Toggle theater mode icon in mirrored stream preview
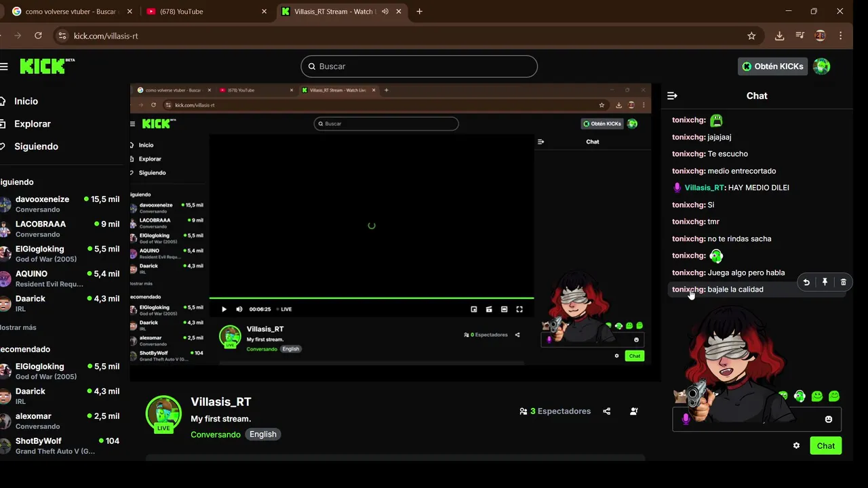Image resolution: width=868 pixels, height=488 pixels. (x=504, y=309)
